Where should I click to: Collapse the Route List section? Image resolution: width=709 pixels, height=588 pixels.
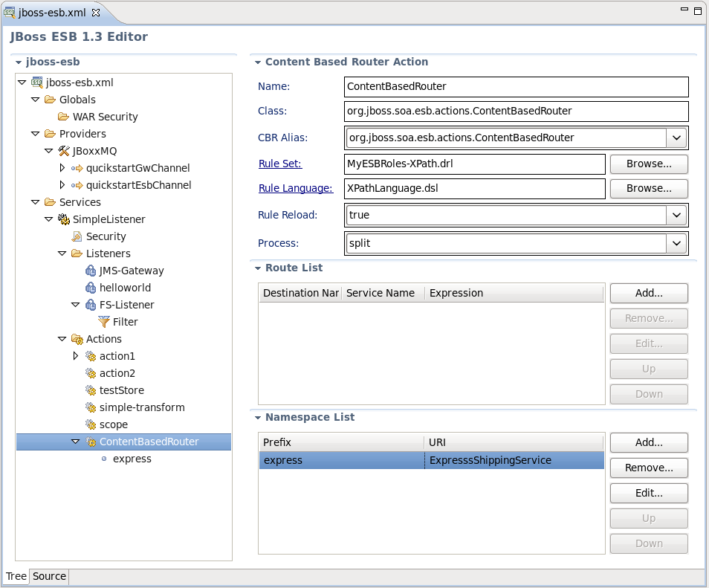point(258,268)
